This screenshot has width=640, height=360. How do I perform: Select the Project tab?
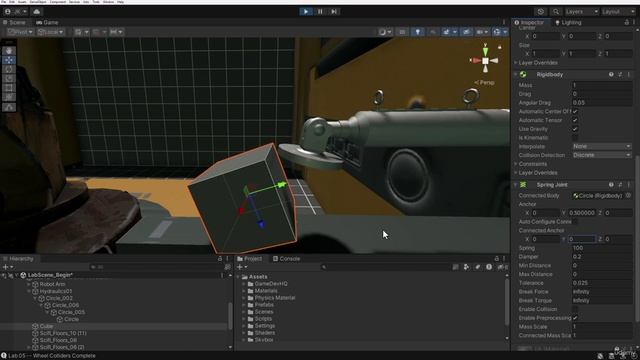249,259
